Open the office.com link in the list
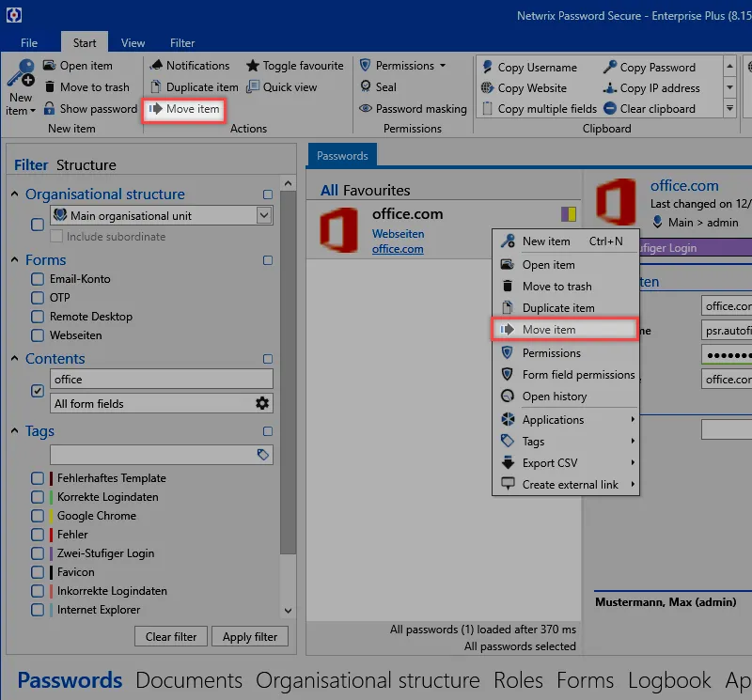This screenshot has width=752, height=700. point(398,249)
